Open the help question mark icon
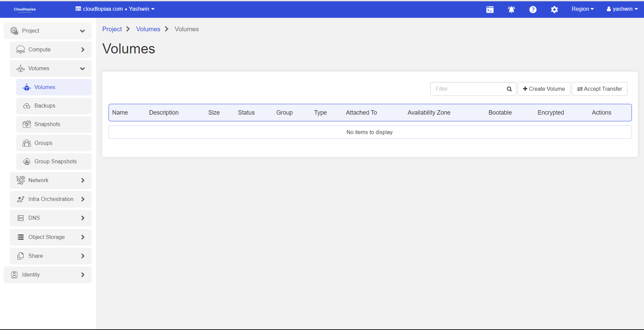This screenshot has height=330, width=644. click(533, 9)
